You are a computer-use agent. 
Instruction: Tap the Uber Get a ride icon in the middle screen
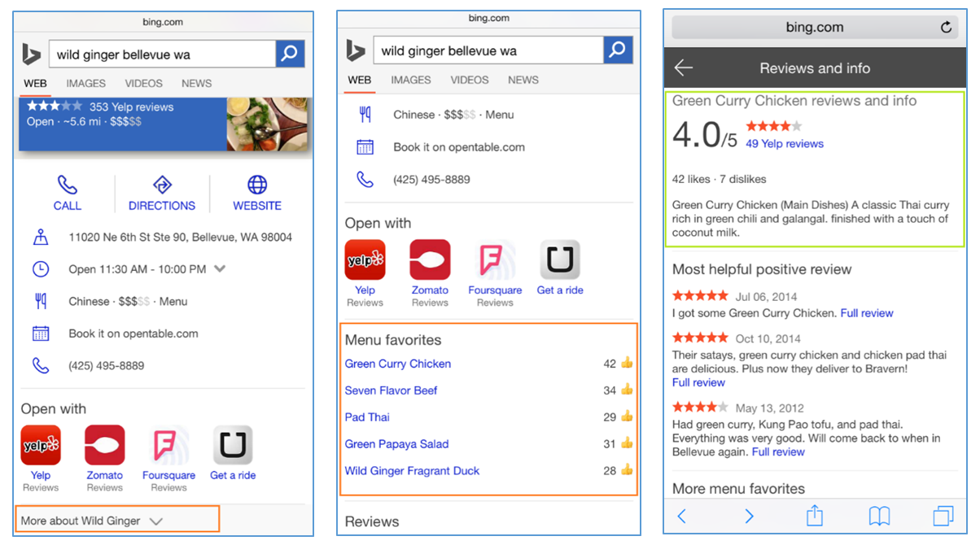point(560,259)
